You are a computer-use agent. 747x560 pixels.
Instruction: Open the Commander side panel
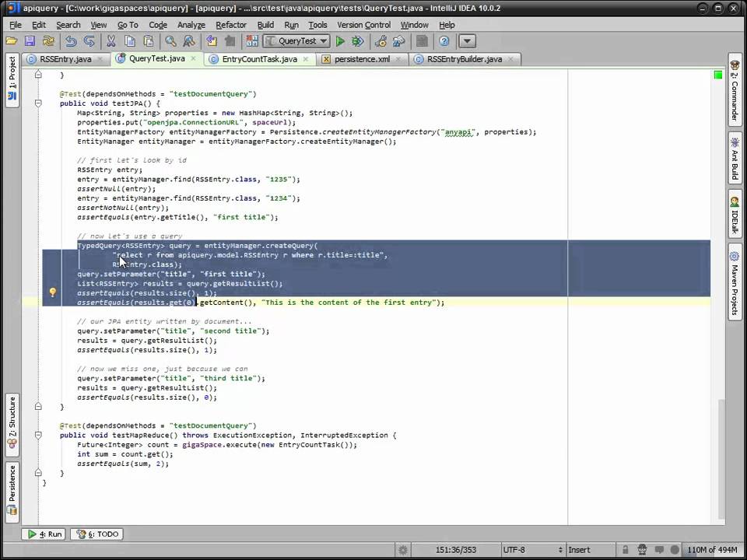click(735, 90)
